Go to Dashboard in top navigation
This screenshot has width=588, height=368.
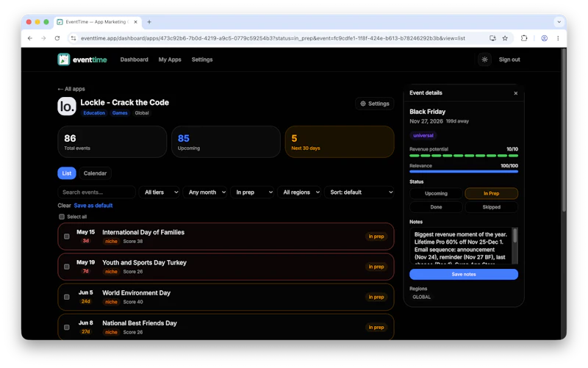[134, 59]
